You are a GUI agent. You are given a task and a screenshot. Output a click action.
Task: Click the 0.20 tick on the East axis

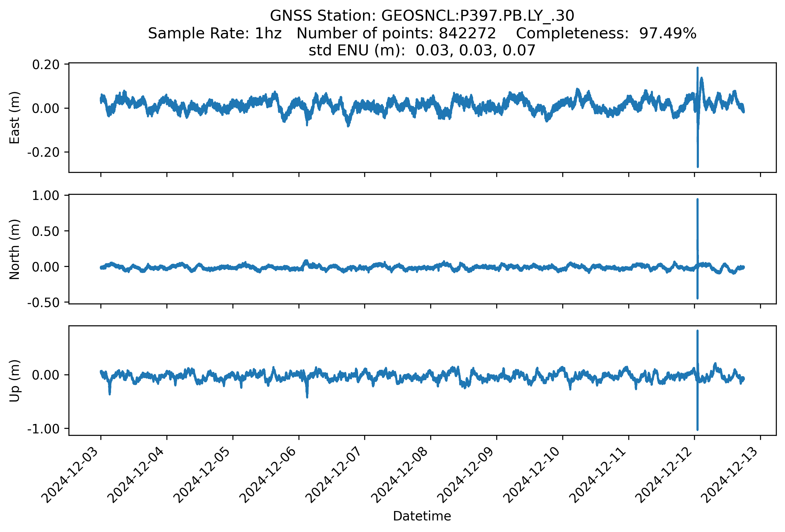click(x=46, y=65)
